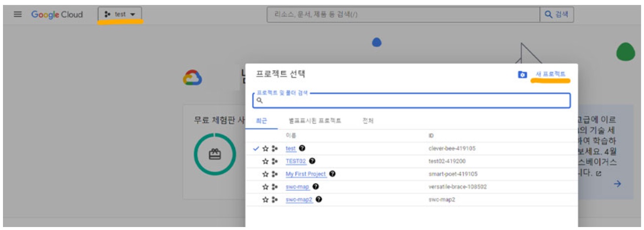
Task: Click the 이름 column header
Action: [x=290, y=136]
